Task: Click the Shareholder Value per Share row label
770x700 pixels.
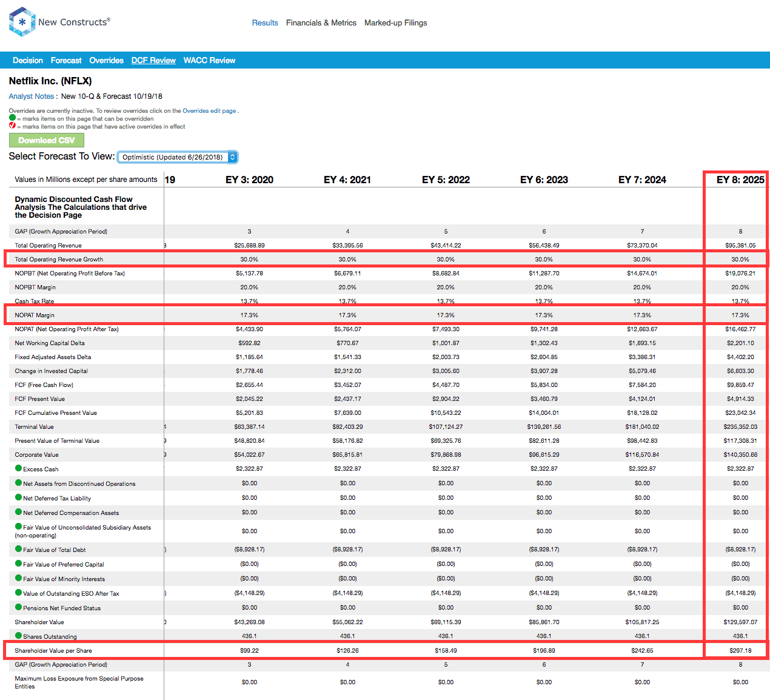Action: pyautogui.click(x=53, y=650)
